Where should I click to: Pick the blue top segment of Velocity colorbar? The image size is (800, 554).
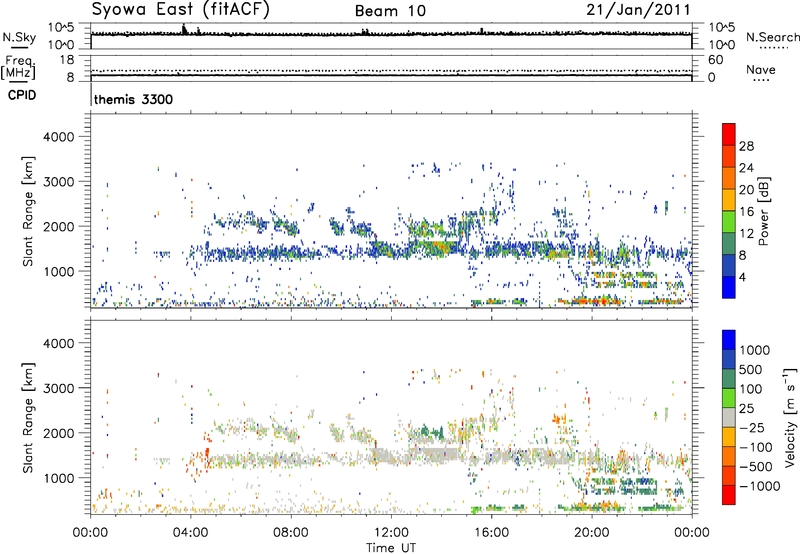click(729, 339)
